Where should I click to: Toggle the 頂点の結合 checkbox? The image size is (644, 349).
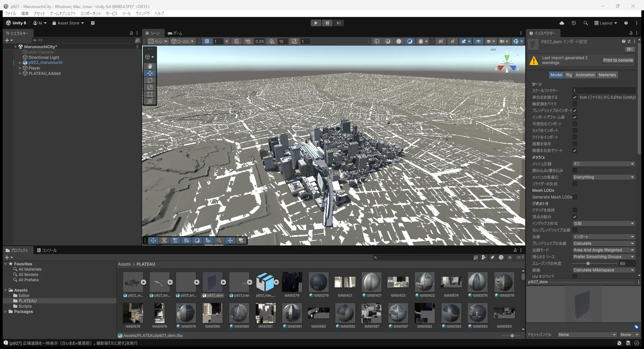(575, 217)
